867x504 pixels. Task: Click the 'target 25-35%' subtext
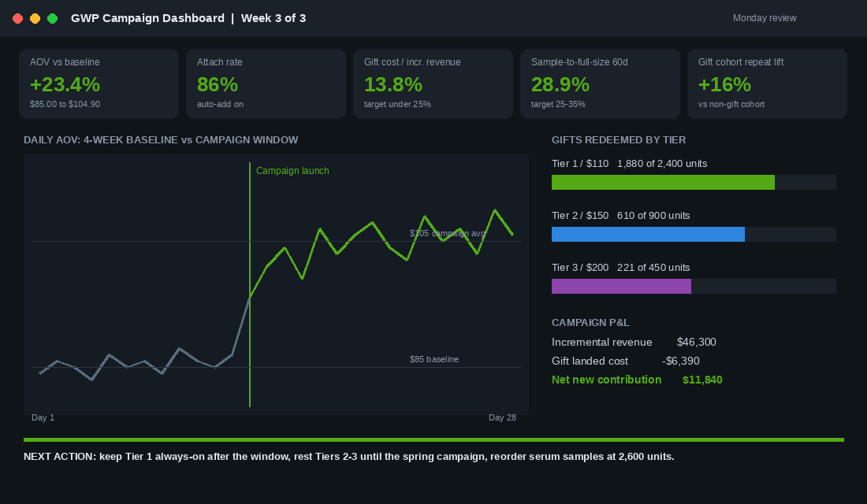tap(558, 104)
